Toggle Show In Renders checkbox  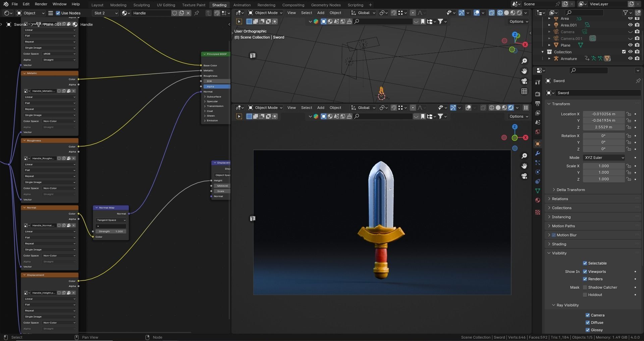coord(585,279)
